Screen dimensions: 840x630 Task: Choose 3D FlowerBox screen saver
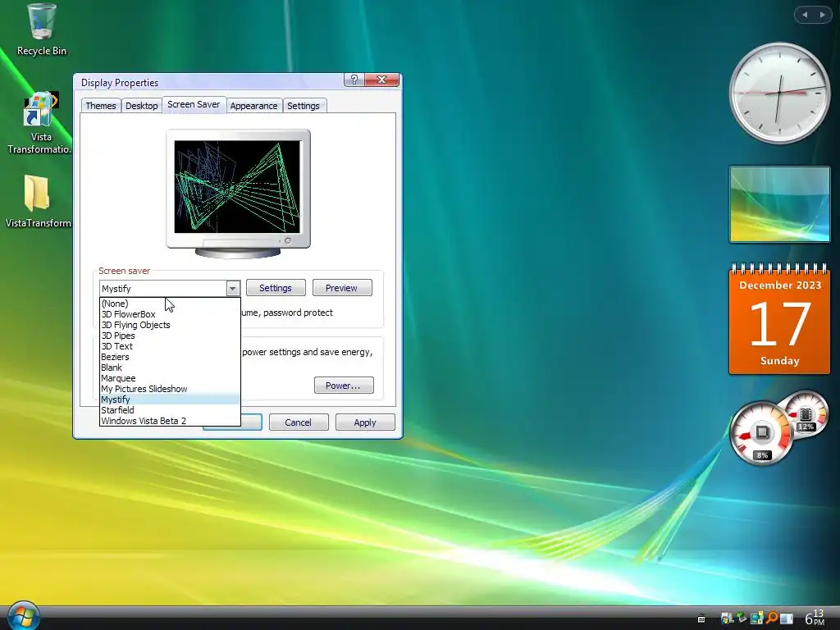[x=170, y=314]
